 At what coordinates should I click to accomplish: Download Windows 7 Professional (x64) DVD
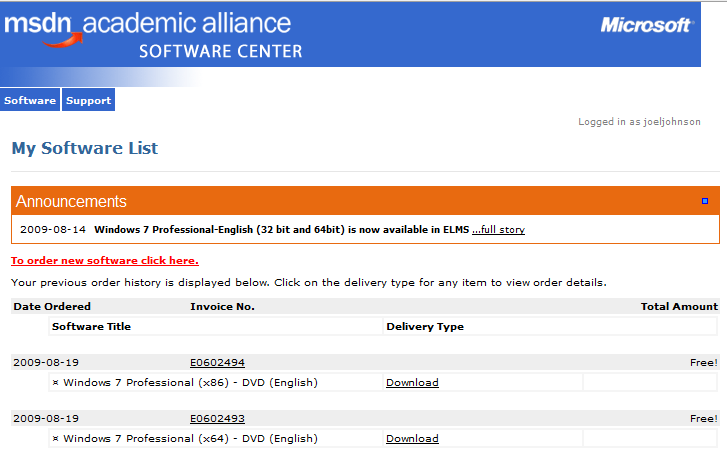coord(412,439)
